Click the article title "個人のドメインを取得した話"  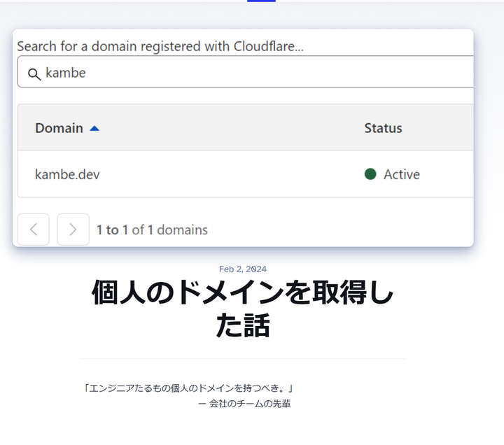point(242,309)
